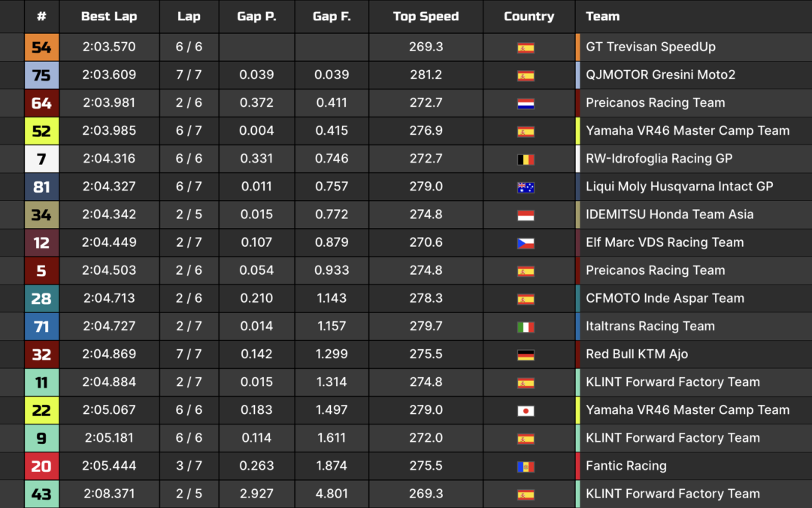Click the Top Speed column header
The width and height of the screenshot is (812, 508).
[x=426, y=16]
